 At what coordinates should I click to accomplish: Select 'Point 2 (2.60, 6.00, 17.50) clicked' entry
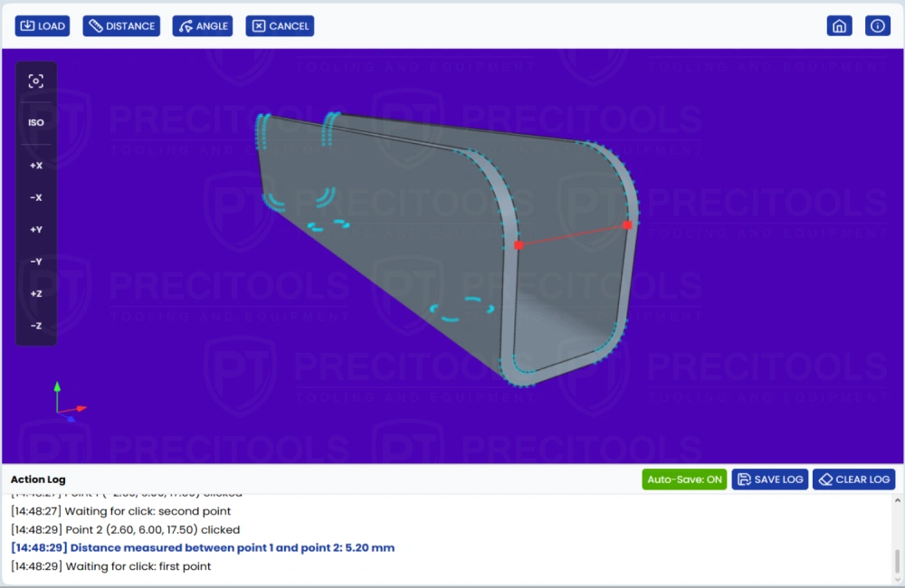[x=125, y=530]
